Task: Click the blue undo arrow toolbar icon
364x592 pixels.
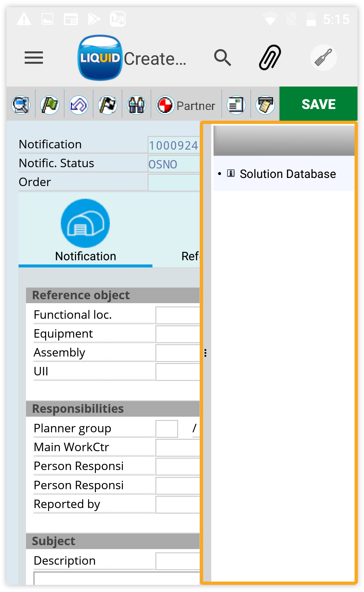Action: [x=79, y=105]
